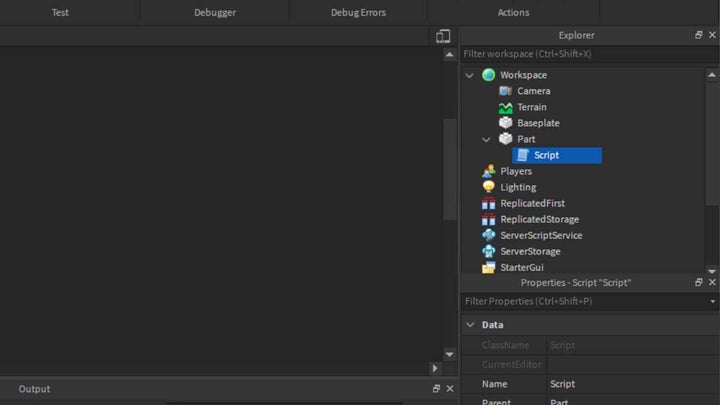Click the Lighting bulb icon
The image size is (720, 405).
pyautogui.click(x=488, y=187)
